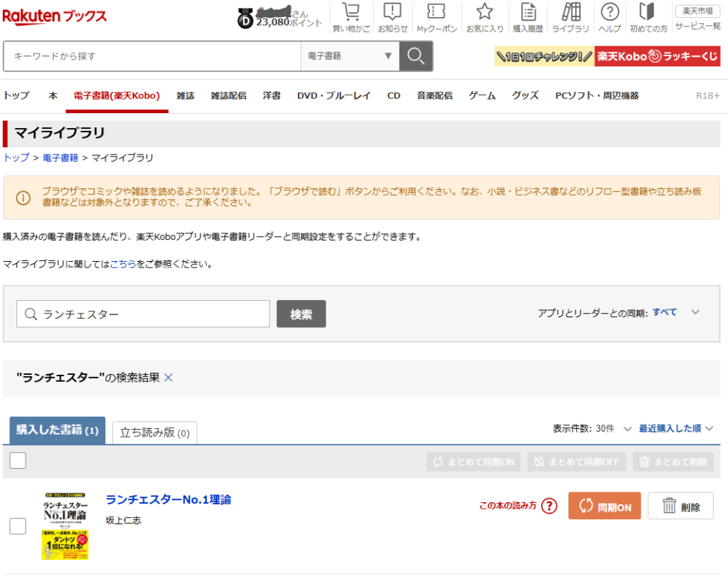728x579 pixels.
Task: Select the トップ navigation tab
Action: tap(16, 96)
